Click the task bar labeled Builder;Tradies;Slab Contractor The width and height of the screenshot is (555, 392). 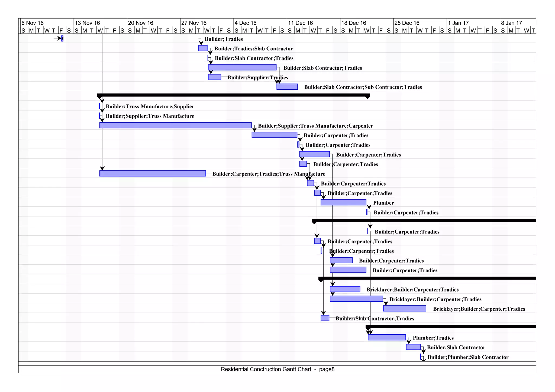pyautogui.click(x=203, y=48)
